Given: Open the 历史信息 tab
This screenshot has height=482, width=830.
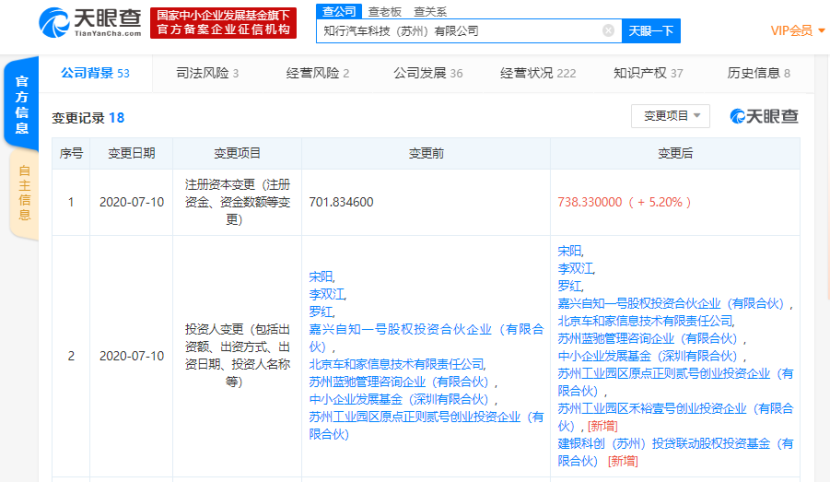Looking at the screenshot, I should pos(758,73).
